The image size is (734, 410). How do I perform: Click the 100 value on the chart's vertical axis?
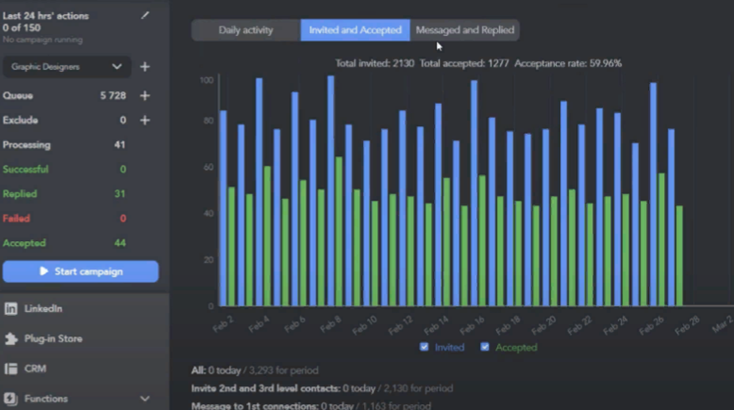[206, 80]
